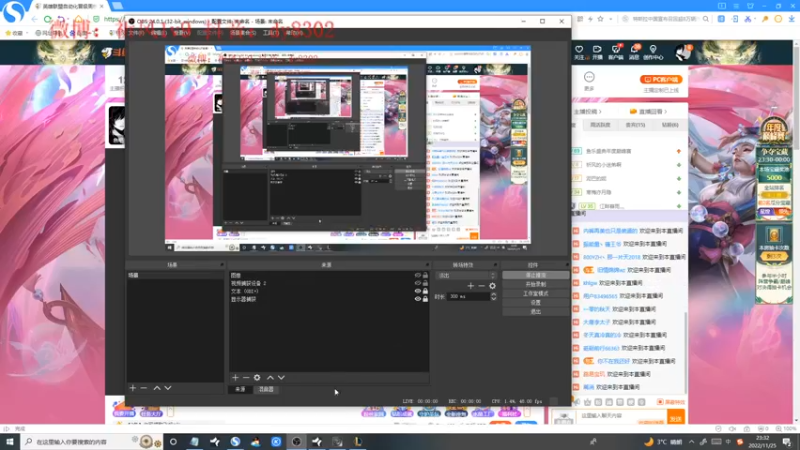Click the 开播 camera icon in the browser header
800x450 pixels.
click(597, 50)
